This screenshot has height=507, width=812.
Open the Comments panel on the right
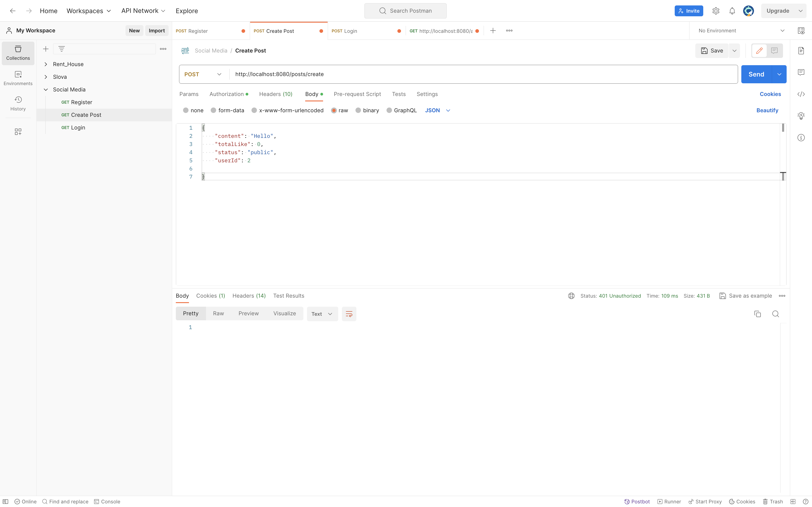tap(801, 72)
